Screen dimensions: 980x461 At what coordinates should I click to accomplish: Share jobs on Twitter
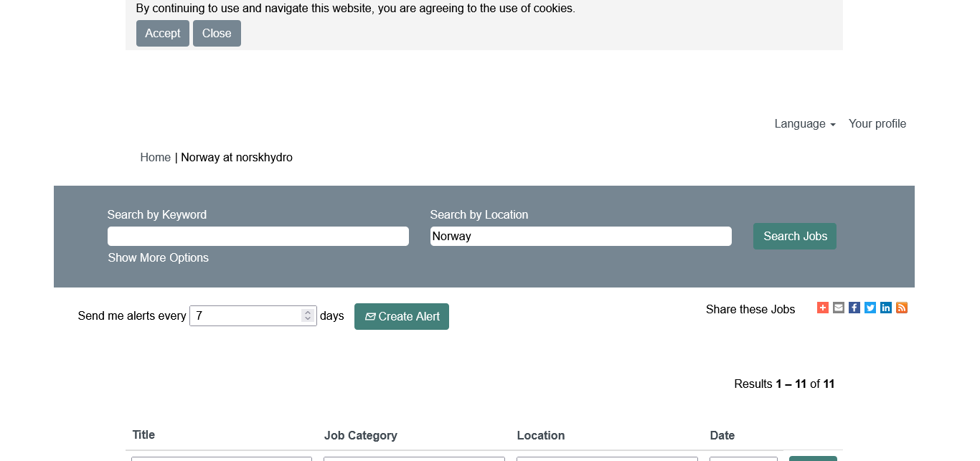tap(870, 308)
